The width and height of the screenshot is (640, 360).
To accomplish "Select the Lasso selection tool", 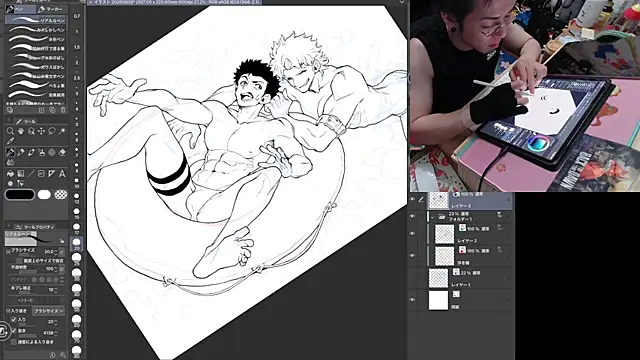I will (x=52, y=131).
